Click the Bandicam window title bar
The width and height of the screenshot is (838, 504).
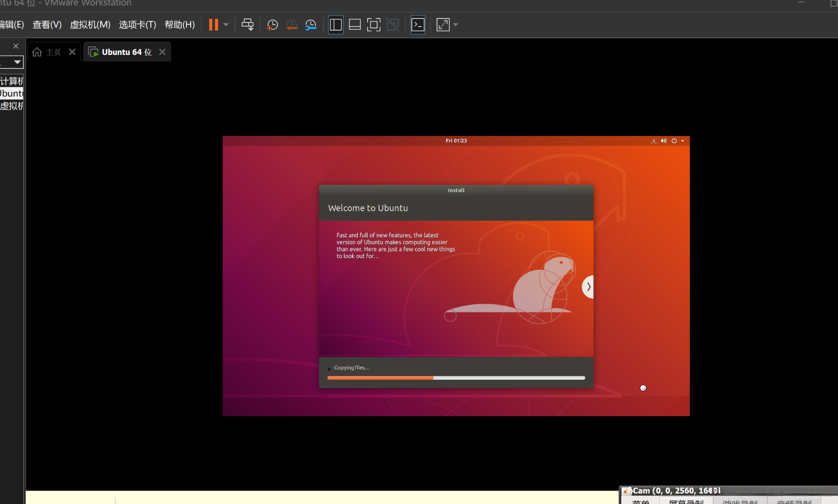(729, 490)
